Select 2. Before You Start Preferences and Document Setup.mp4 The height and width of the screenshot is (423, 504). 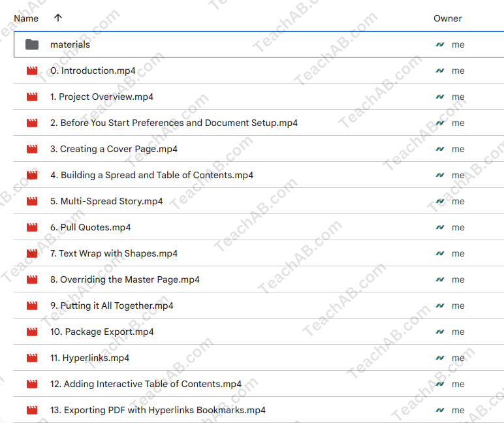174,123
